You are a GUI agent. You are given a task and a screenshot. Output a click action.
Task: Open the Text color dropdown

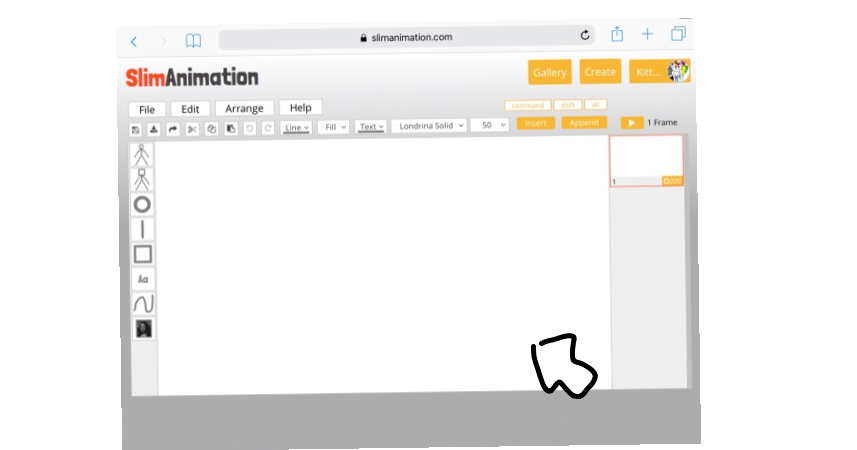[371, 126]
